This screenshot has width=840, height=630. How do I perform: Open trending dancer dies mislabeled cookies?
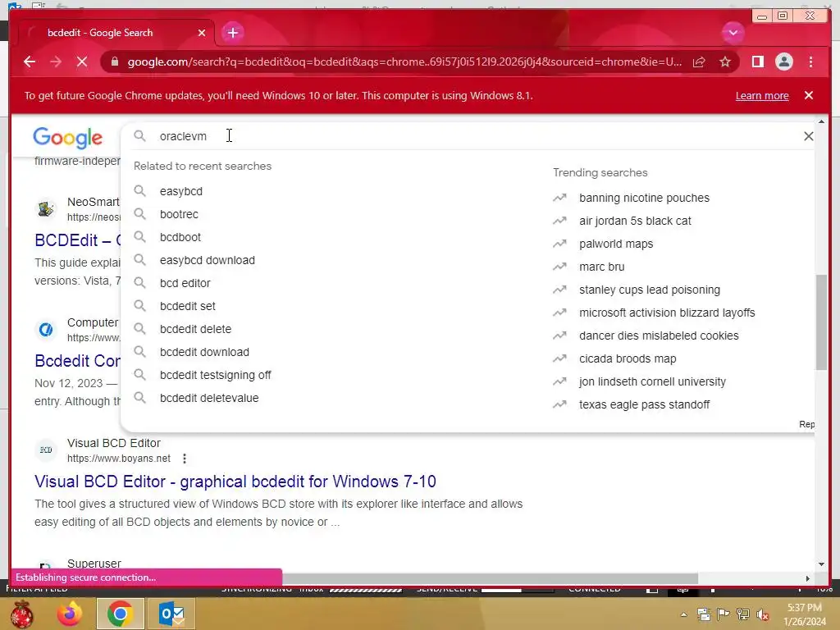click(x=659, y=336)
